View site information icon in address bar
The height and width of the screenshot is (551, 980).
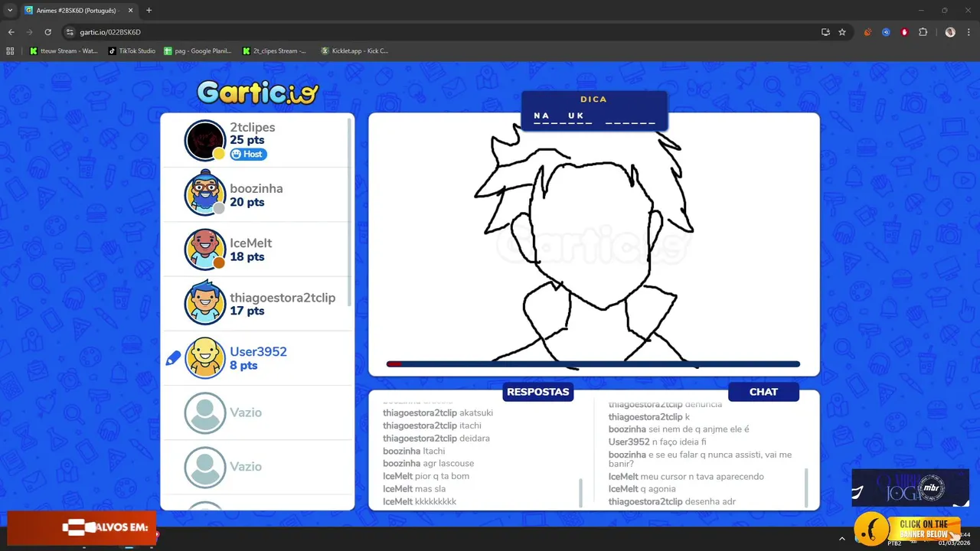[x=70, y=32]
